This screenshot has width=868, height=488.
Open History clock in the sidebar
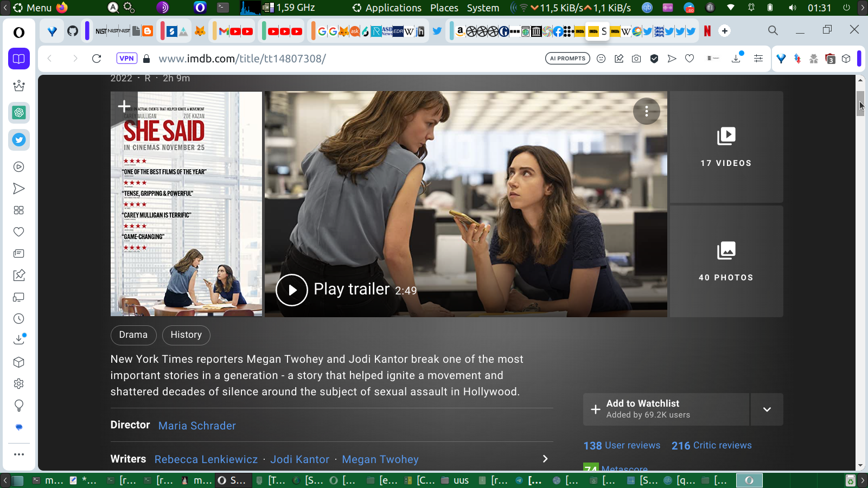coord(19,319)
